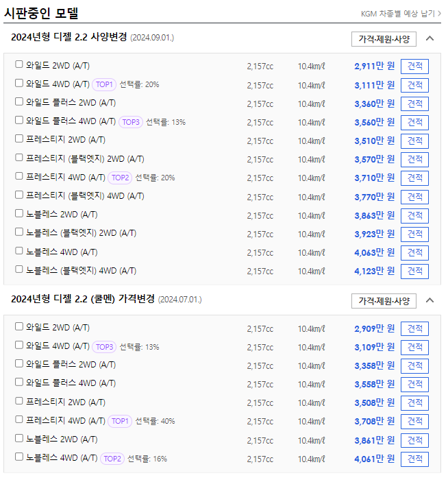Screen dimensions: 448x482
Task: Request 견적 for the 2,911만 원 trim
Action: pos(414,66)
